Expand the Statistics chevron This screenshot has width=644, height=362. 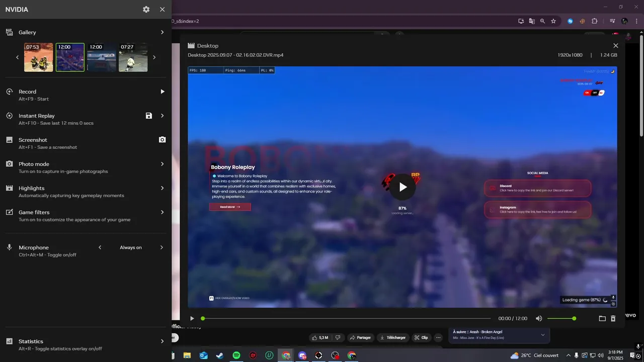(162, 341)
